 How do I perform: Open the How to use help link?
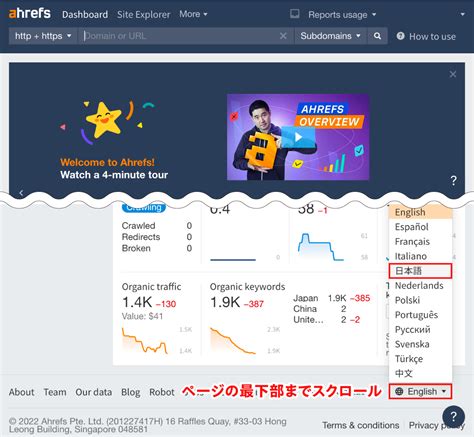click(x=426, y=36)
